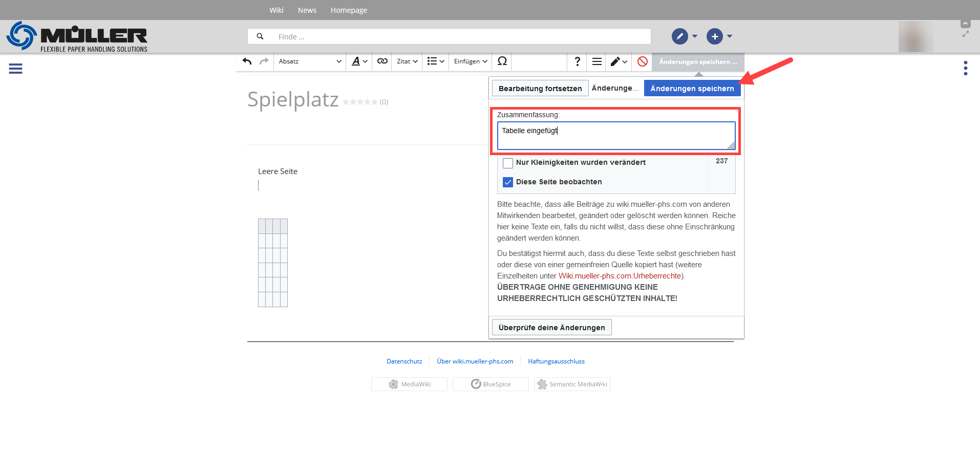980x473 pixels.
Task: Expand the Absatz paragraph format dropdown
Action: coord(310,61)
